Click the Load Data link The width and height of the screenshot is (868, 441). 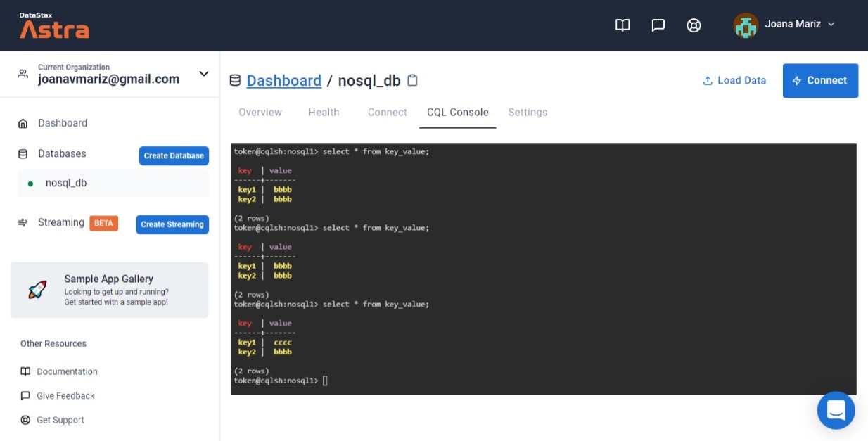(x=734, y=80)
